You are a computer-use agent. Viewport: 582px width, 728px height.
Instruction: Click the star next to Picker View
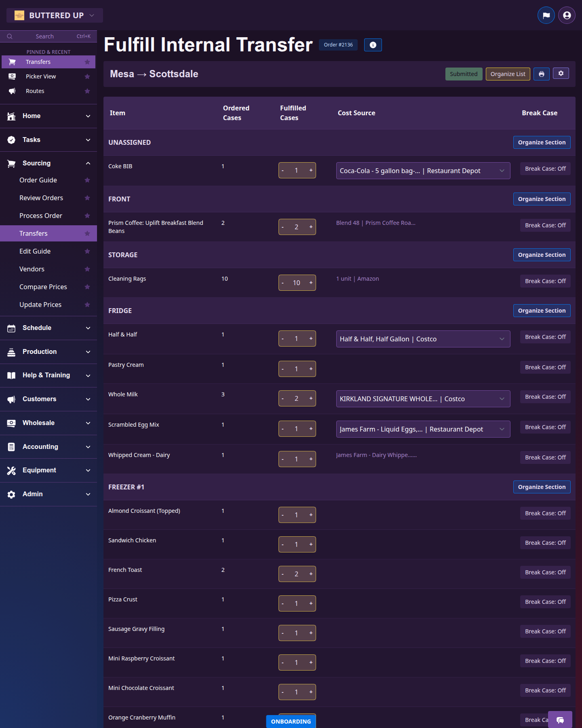(87, 76)
